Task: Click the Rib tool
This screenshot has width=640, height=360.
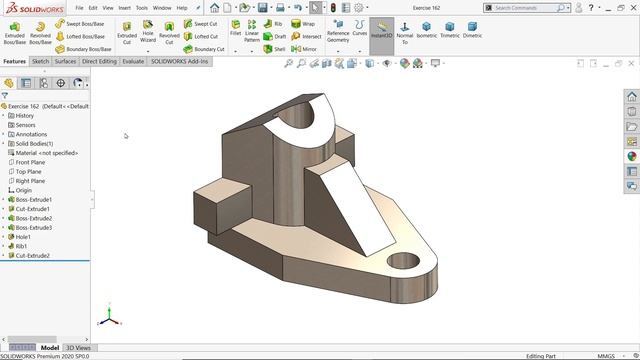Action: 273,24
